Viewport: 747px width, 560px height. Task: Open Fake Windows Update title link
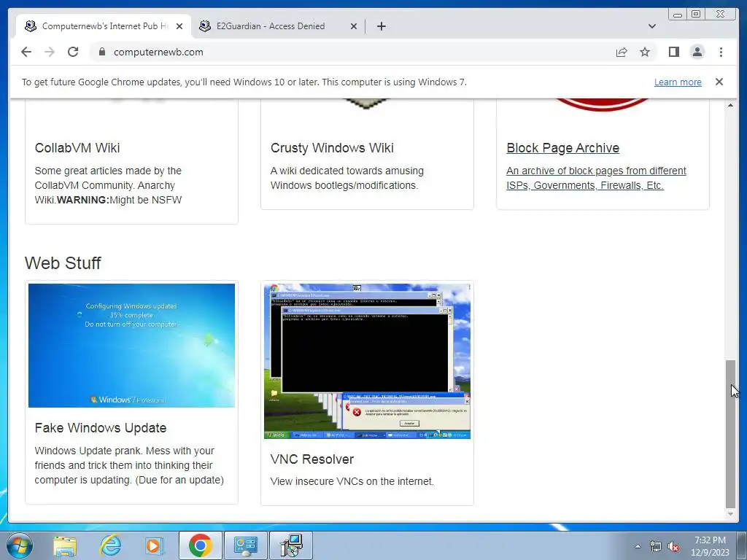point(101,427)
